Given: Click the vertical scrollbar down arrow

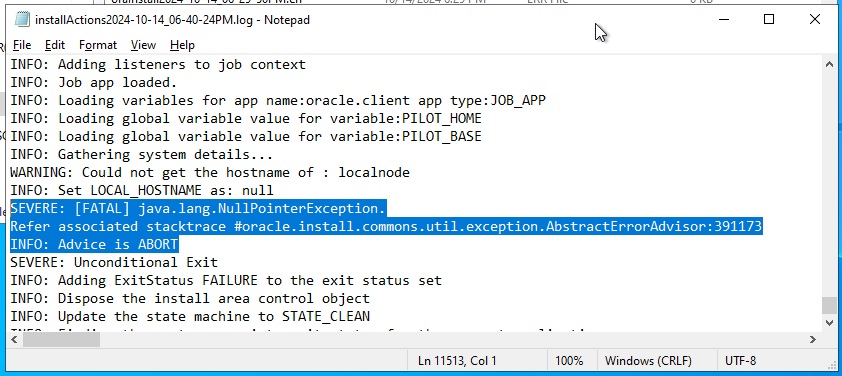Looking at the screenshot, I should 829,322.
